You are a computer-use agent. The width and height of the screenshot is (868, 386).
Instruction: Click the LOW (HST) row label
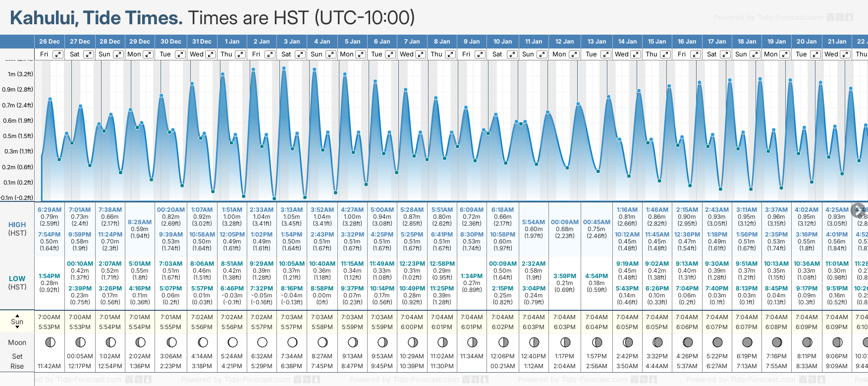click(x=17, y=283)
